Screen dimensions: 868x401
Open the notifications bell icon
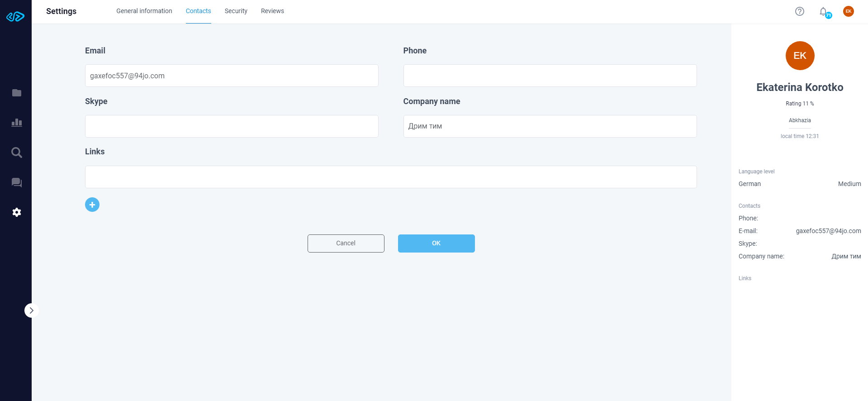824,12
